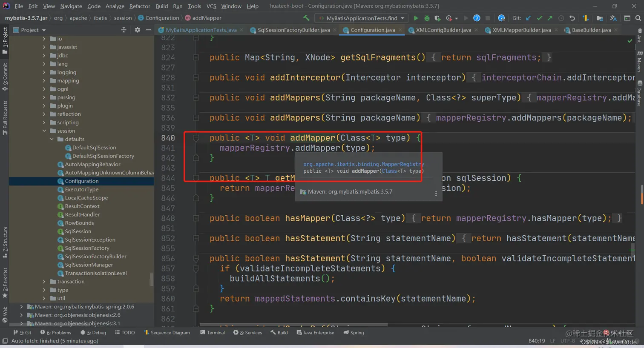Open the Maven tool window

tap(640, 62)
